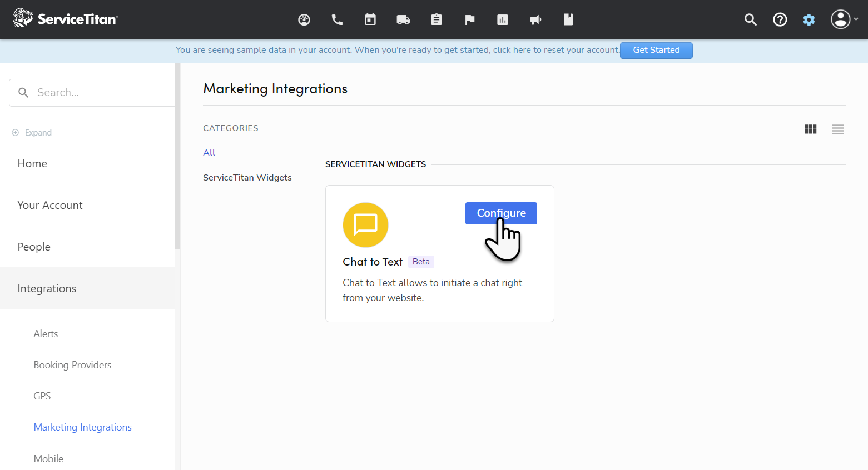Expand the settings sidebar menu
The width and height of the screenshot is (868, 470).
(32, 133)
